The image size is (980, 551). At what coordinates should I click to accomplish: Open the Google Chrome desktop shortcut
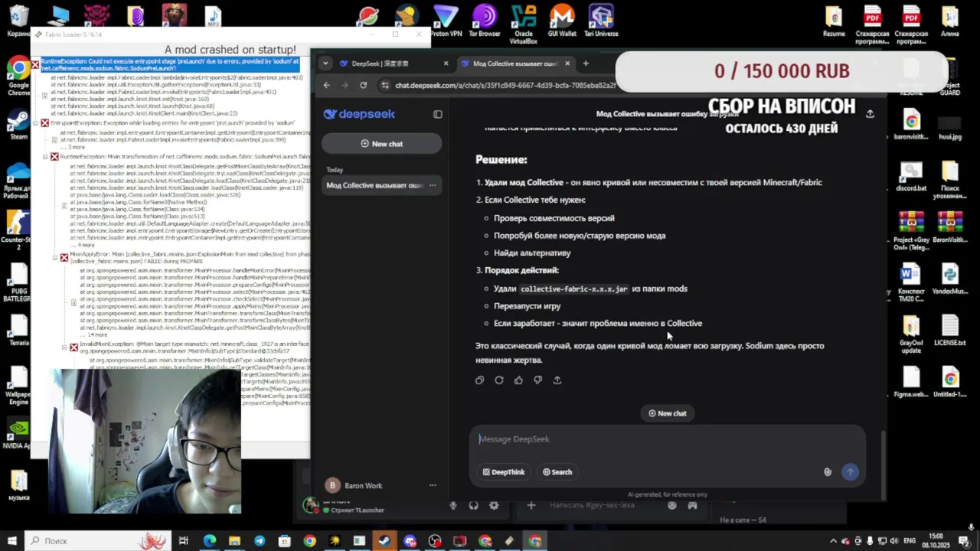(x=18, y=77)
